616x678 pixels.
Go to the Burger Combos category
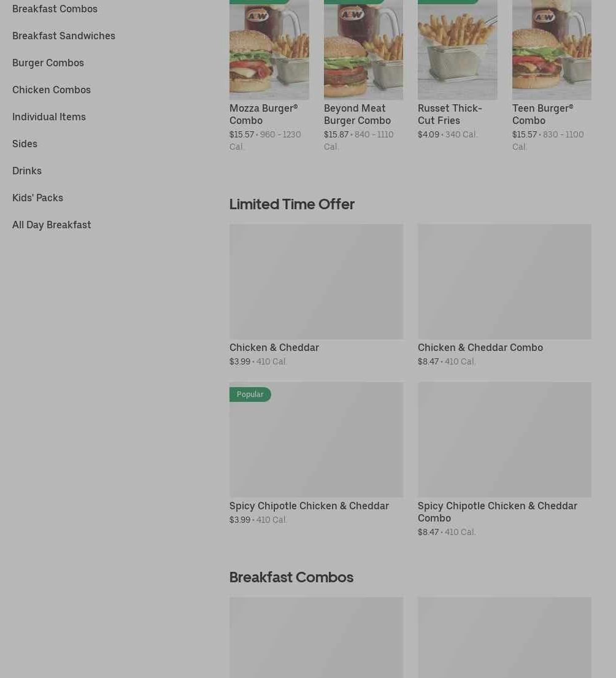tap(48, 63)
